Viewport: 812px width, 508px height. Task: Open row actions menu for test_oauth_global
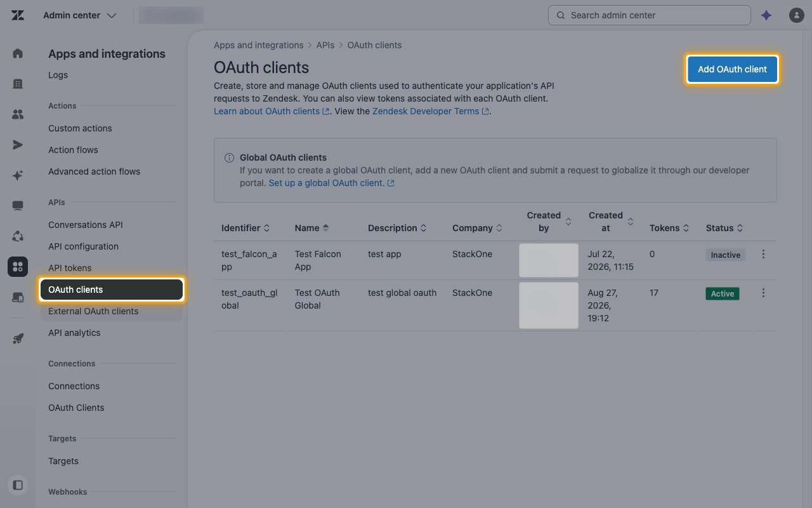click(763, 293)
